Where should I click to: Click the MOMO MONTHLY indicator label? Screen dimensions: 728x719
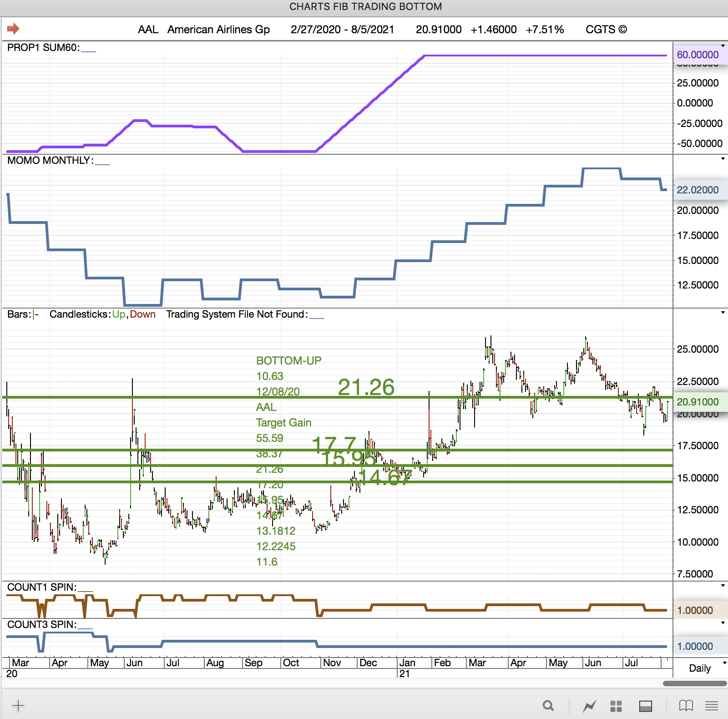[x=50, y=161]
